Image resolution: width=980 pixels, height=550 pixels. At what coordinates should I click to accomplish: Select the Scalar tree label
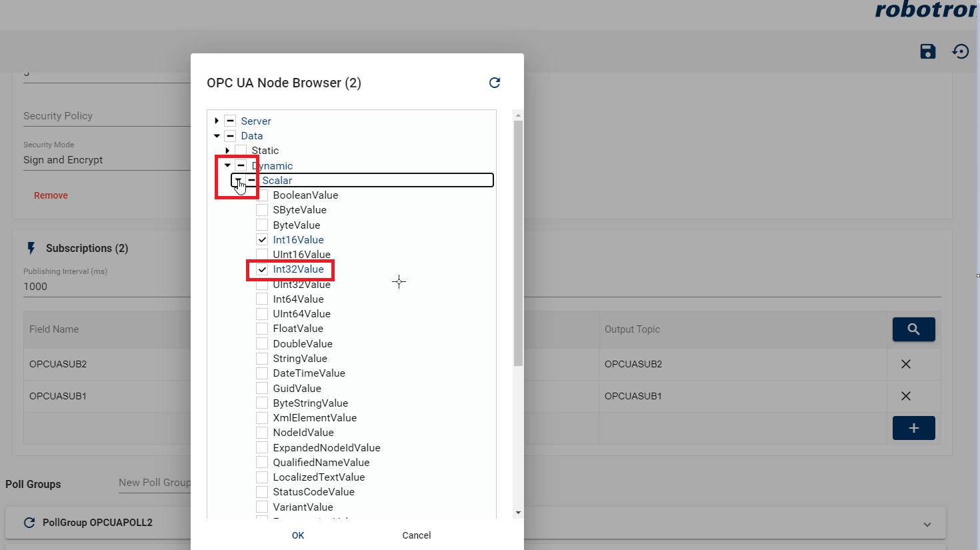point(277,180)
